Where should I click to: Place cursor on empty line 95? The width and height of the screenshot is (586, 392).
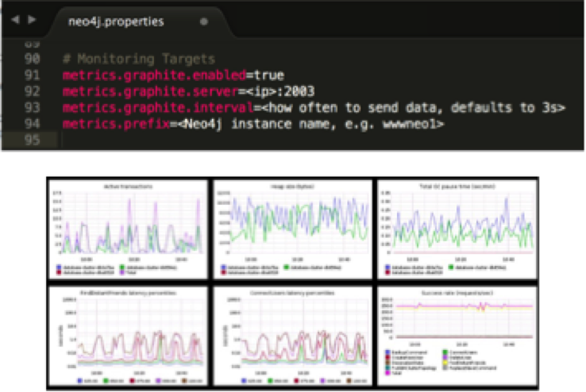[322, 140]
